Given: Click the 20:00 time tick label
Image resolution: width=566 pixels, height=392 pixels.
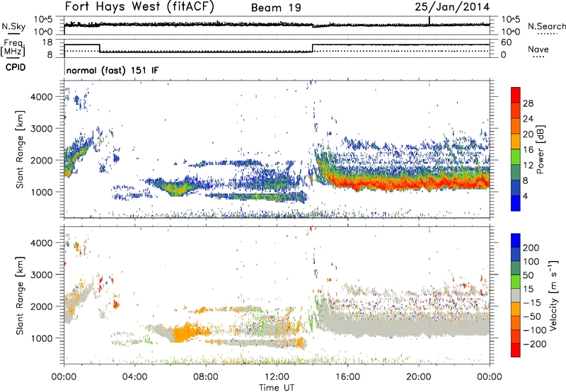Looking at the screenshot, I should coord(418,377).
